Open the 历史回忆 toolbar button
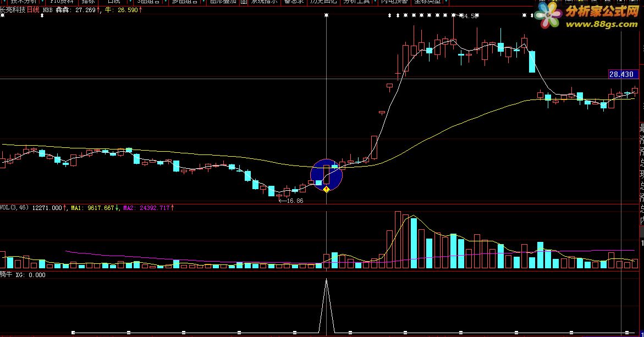Screen dimensions: 644x337 click(x=323, y=2)
